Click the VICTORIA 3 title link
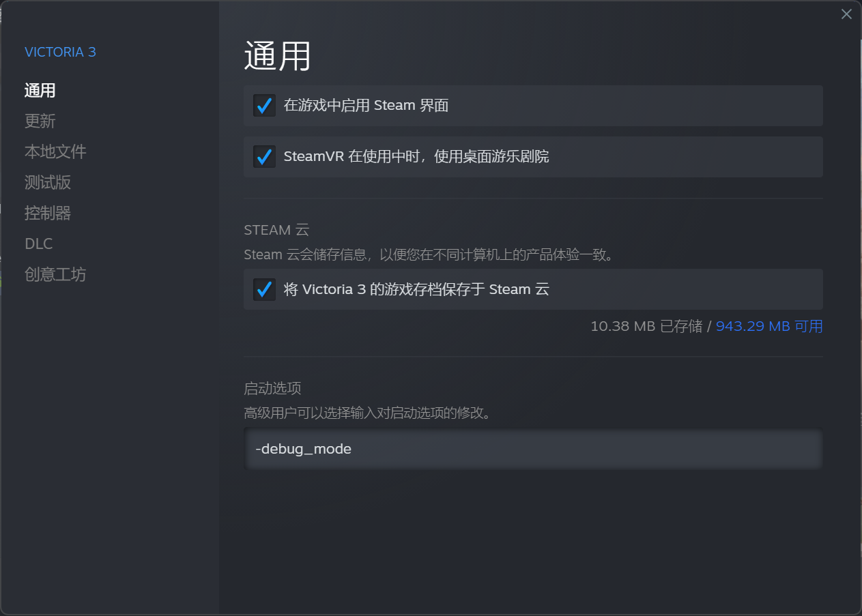 click(x=60, y=53)
